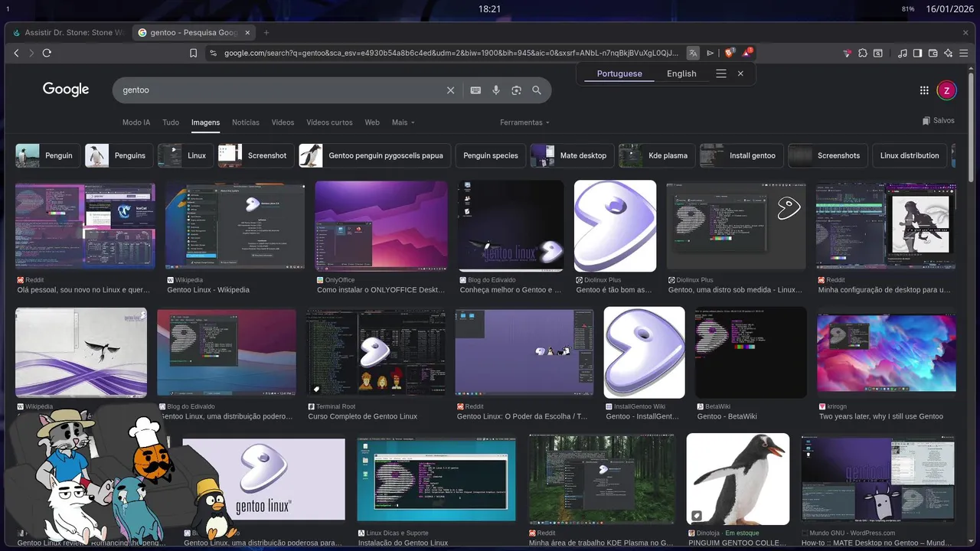Bookmark this page using the bookmark icon
This screenshot has height=551, width=980.
pyautogui.click(x=193, y=53)
